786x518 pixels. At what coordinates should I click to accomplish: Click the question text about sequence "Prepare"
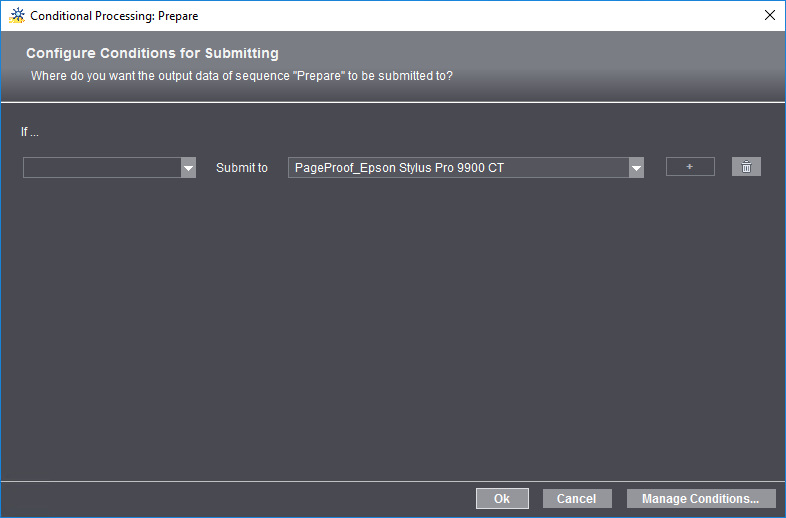point(241,76)
